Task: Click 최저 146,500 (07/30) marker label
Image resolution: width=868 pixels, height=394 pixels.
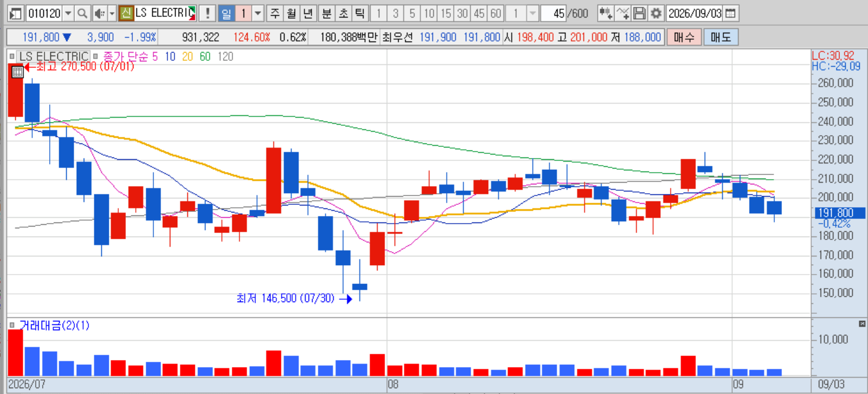Action: tap(286, 299)
